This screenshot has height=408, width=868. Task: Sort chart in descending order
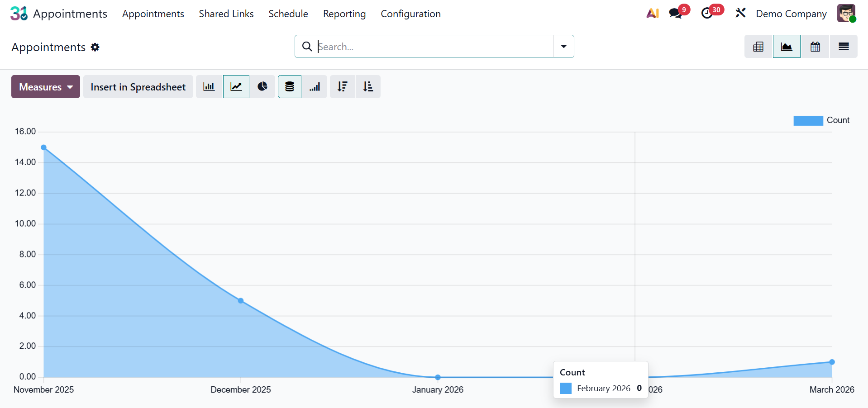[342, 87]
